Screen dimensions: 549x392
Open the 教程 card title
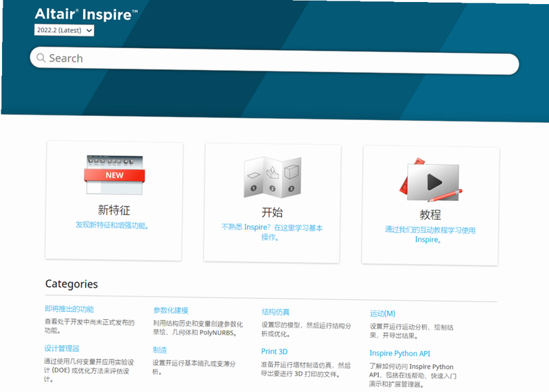pyautogui.click(x=430, y=215)
